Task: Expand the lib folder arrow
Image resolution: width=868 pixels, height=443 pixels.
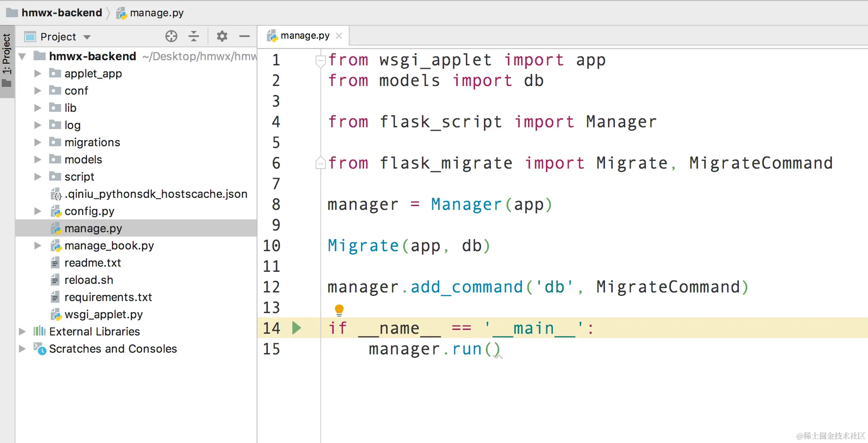Action: 37,108
